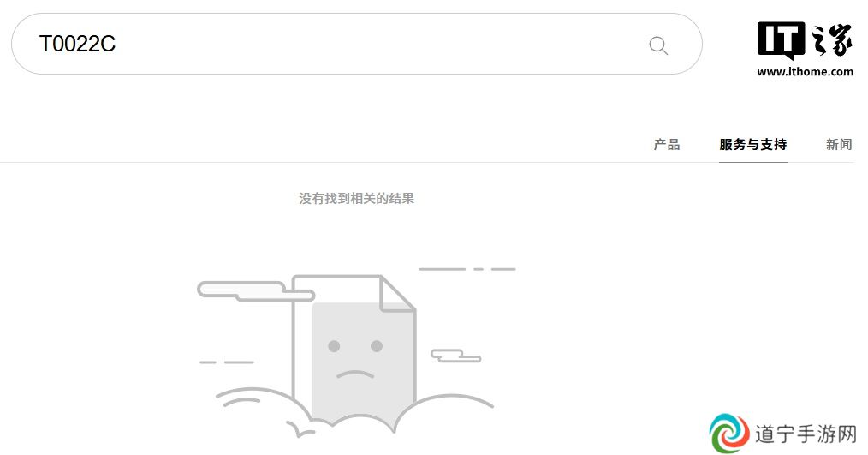
Task: Click the 道宁手游网 text label
Action: tap(806, 434)
